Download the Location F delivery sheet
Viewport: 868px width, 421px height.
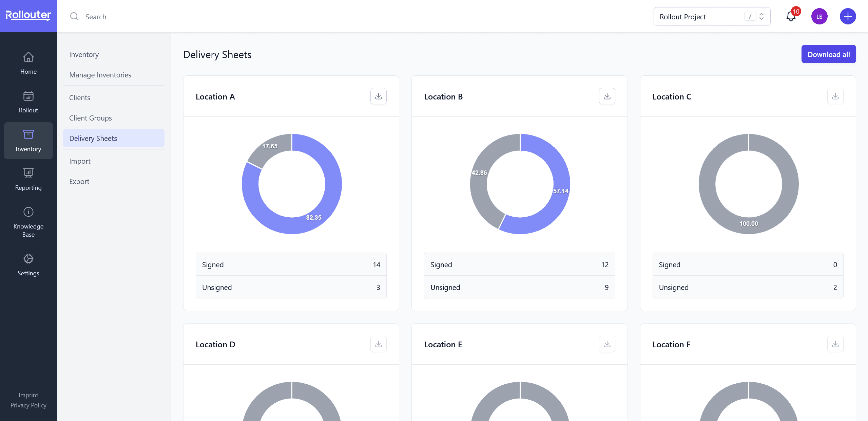835,344
